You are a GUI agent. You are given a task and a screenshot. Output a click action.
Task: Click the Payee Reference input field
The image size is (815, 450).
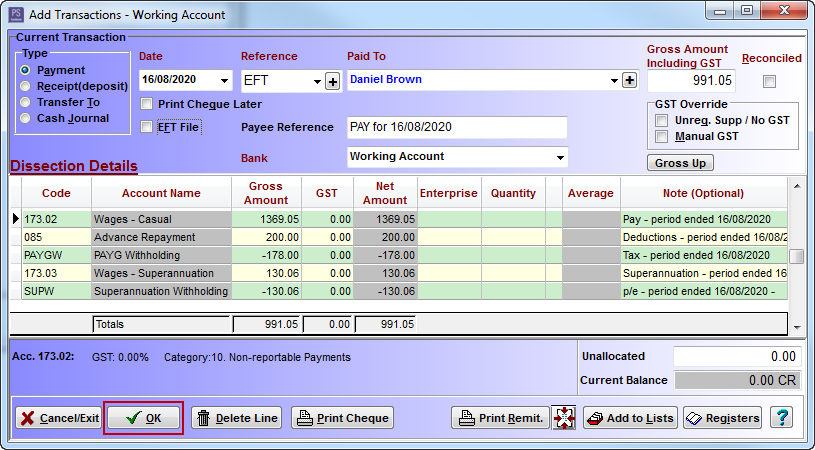[x=457, y=127]
